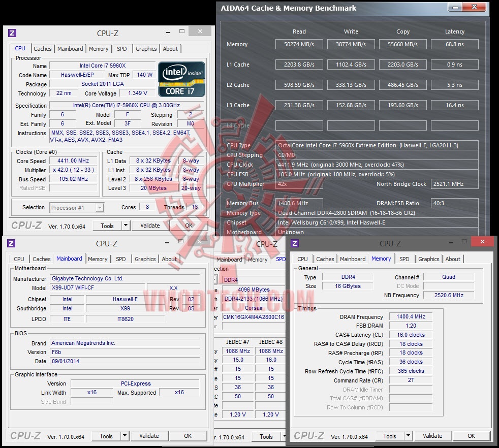Open the Graphics tab in the Memory CPU-Z window
This screenshot has width=499, height=448.
click(429, 259)
